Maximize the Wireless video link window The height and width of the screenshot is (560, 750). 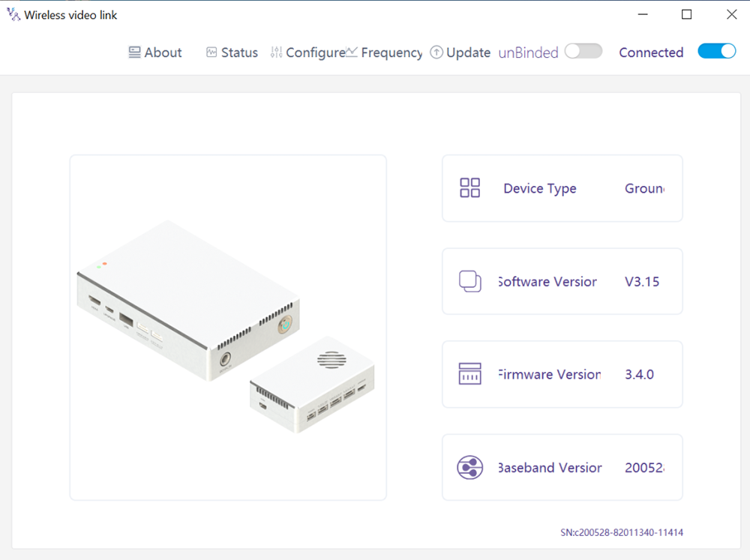click(686, 14)
